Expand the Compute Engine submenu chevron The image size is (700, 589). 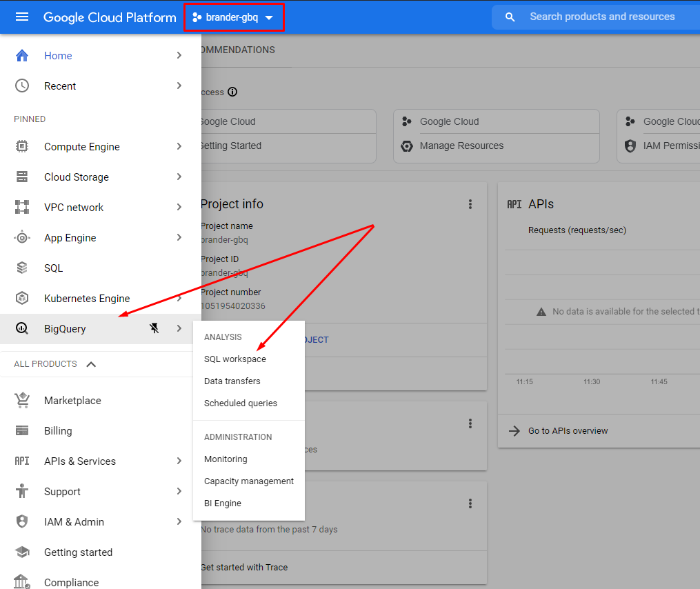pyautogui.click(x=179, y=147)
